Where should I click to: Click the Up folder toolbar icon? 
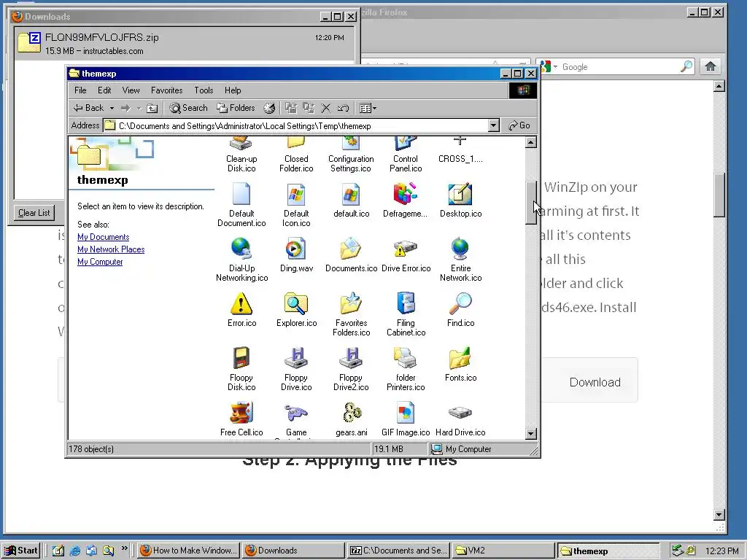click(152, 108)
